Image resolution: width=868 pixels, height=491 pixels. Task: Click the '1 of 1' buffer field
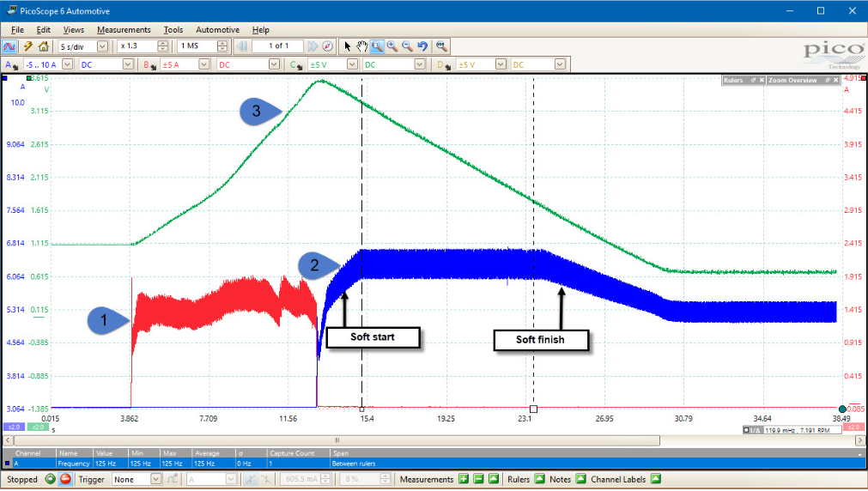[x=278, y=46]
